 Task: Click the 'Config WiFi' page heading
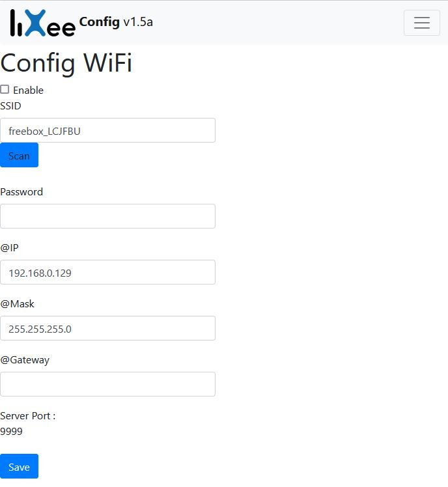66,63
